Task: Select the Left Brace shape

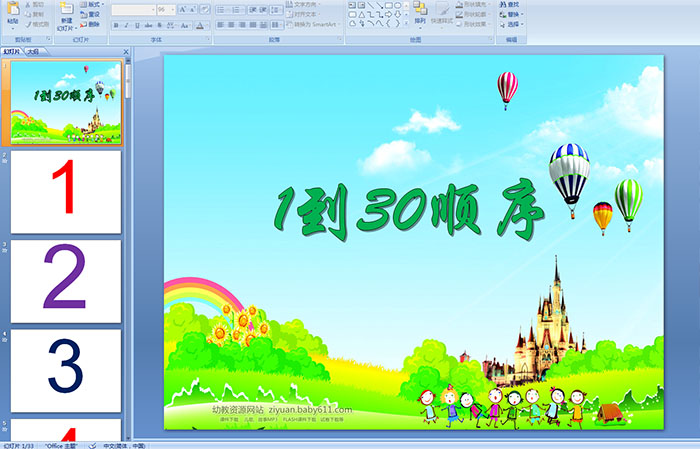Action: 388,23
